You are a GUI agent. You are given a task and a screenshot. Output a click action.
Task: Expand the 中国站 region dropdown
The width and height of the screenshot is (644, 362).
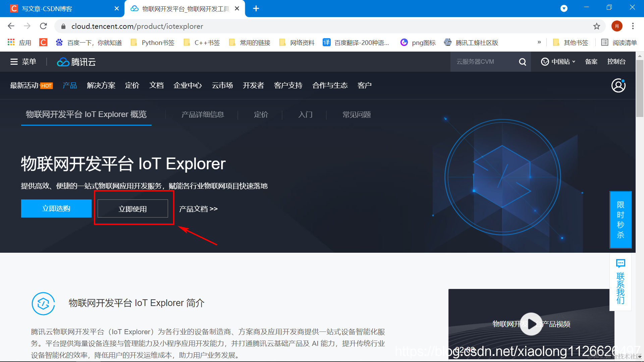(558, 62)
